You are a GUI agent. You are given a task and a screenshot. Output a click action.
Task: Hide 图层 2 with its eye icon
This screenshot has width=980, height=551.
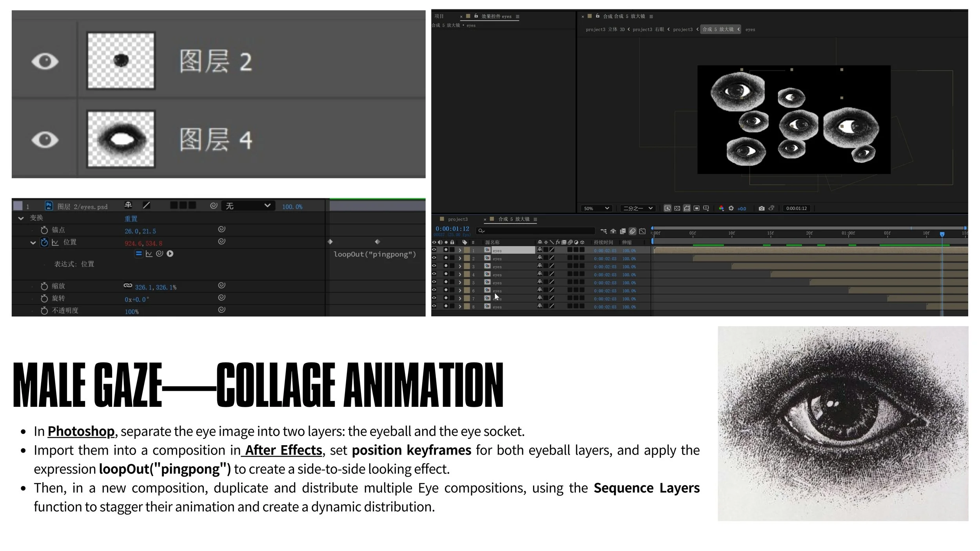pos(45,62)
